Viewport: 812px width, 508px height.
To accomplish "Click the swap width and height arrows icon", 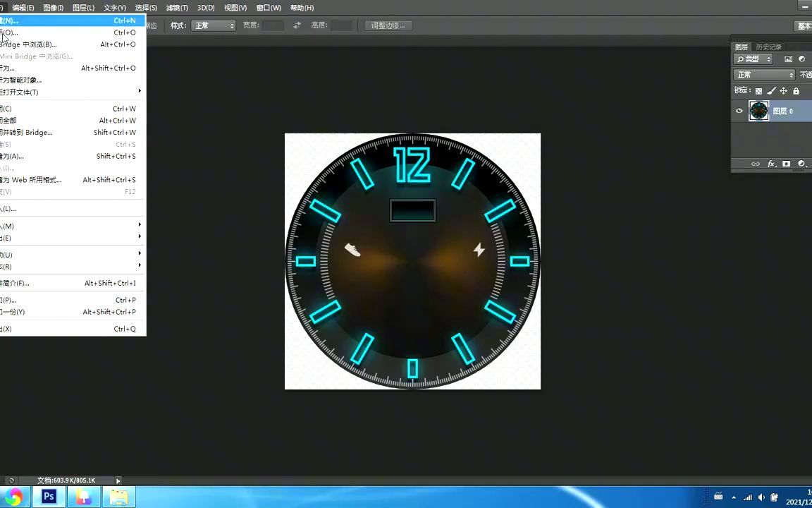I will tap(297, 25).
